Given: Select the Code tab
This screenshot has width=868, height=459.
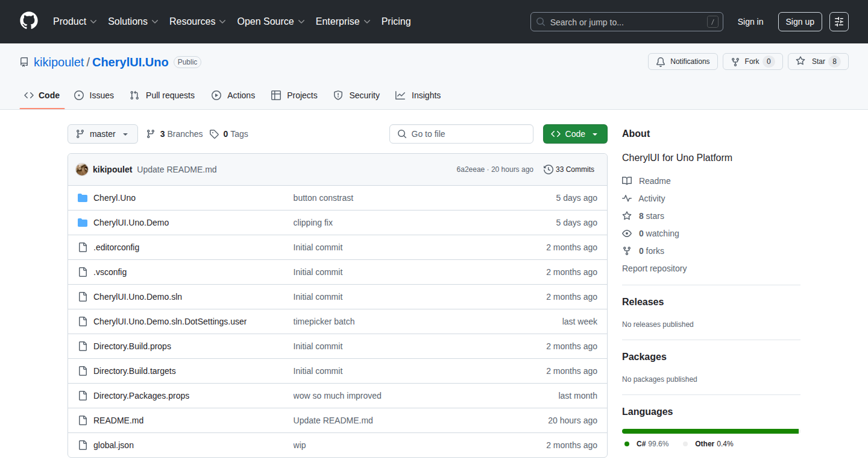Looking at the screenshot, I should [42, 95].
